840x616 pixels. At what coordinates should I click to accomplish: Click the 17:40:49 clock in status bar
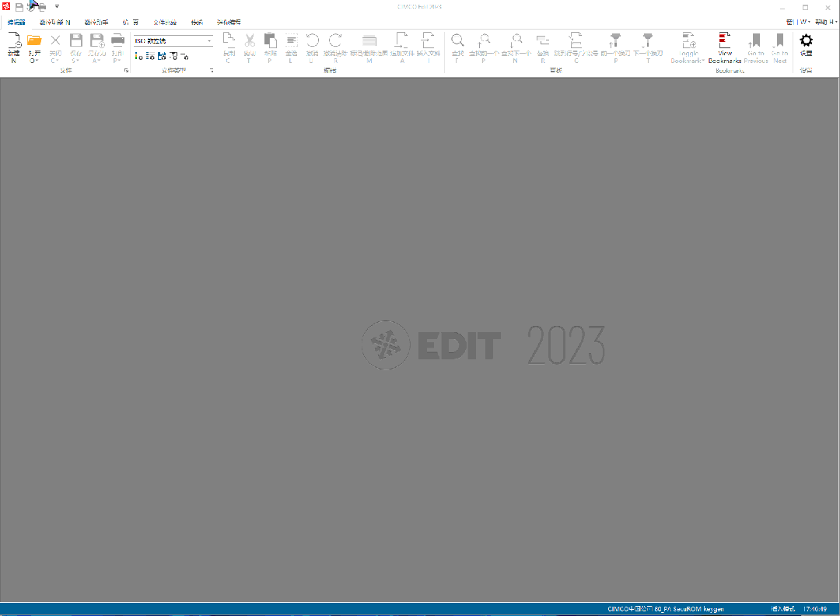(x=815, y=609)
